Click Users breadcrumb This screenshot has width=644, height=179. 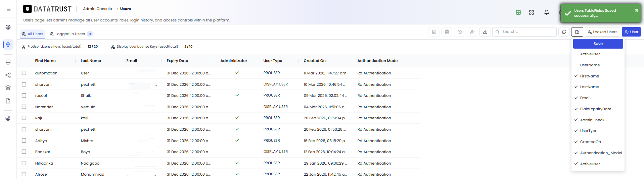coord(126,9)
